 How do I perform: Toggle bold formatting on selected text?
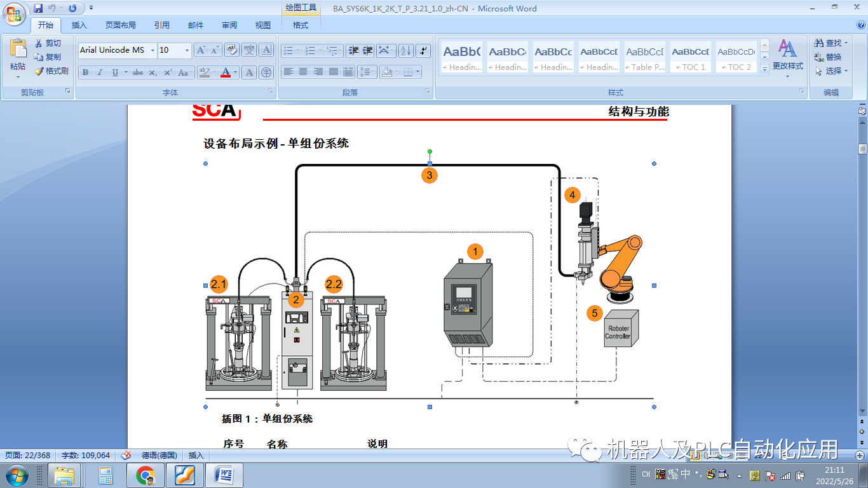(85, 72)
